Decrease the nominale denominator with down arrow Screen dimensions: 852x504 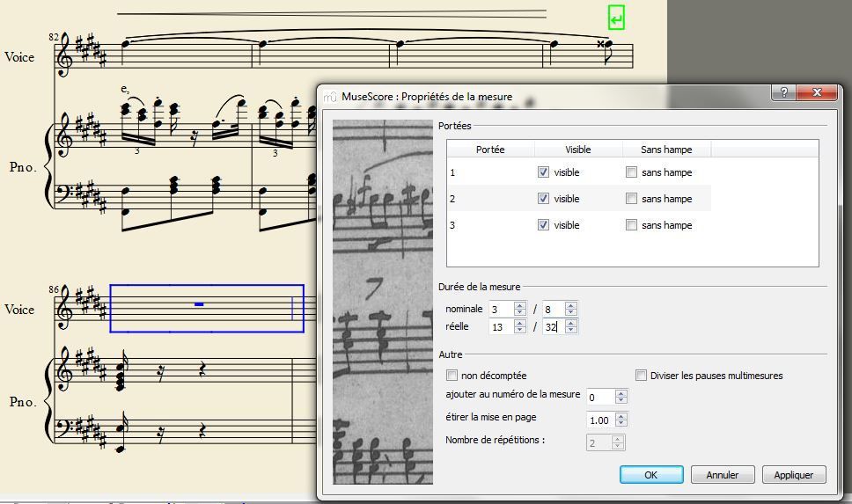click(x=571, y=312)
